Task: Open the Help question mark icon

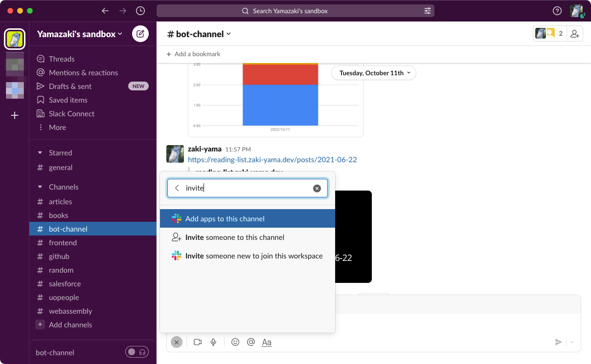Action: click(x=557, y=11)
